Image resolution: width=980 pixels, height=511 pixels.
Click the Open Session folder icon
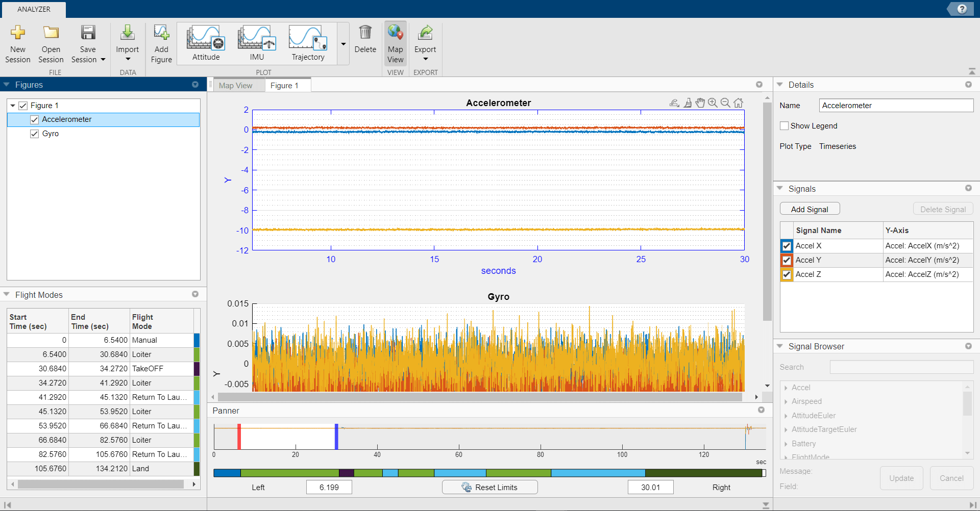51,33
